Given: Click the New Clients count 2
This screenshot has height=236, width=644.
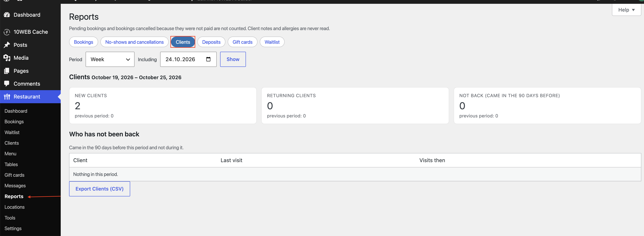Looking at the screenshot, I should [x=77, y=106].
